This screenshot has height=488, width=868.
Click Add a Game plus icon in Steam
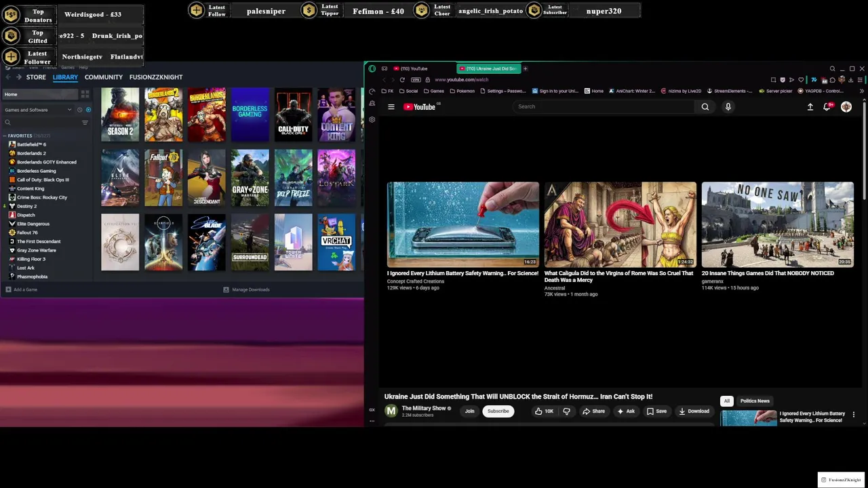[7, 289]
